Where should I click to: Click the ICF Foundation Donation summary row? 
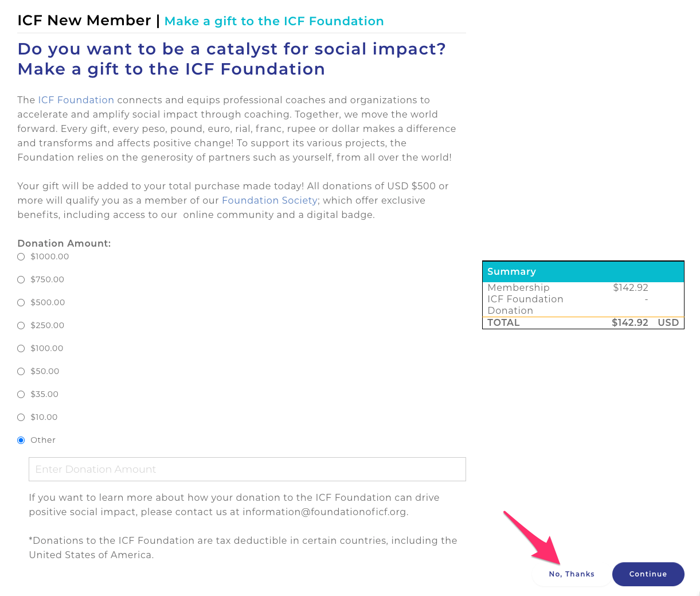[x=568, y=305]
